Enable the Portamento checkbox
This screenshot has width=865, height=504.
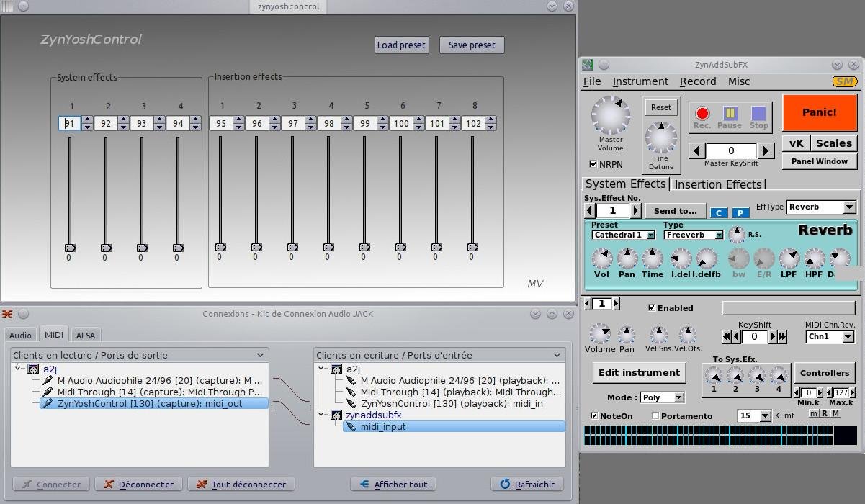click(655, 415)
